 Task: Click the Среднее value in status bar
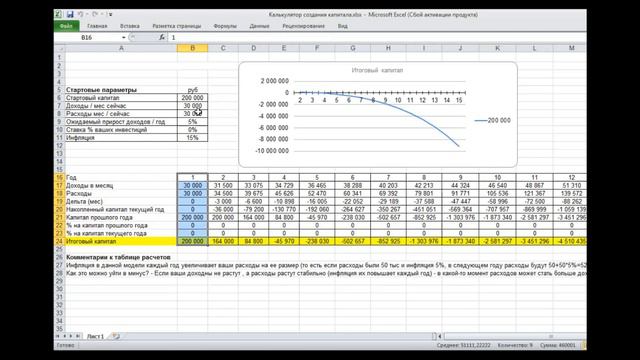[x=463, y=345]
